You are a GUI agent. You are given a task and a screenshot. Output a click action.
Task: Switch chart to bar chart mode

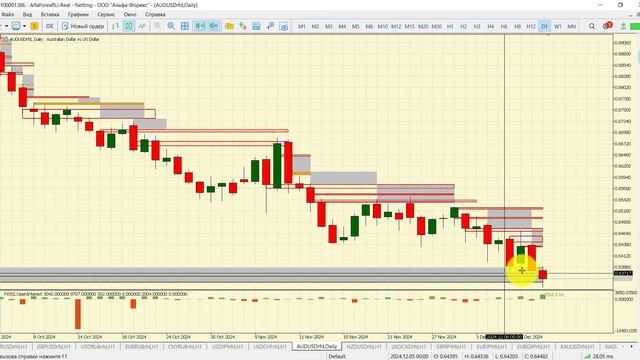pyautogui.click(x=115, y=26)
